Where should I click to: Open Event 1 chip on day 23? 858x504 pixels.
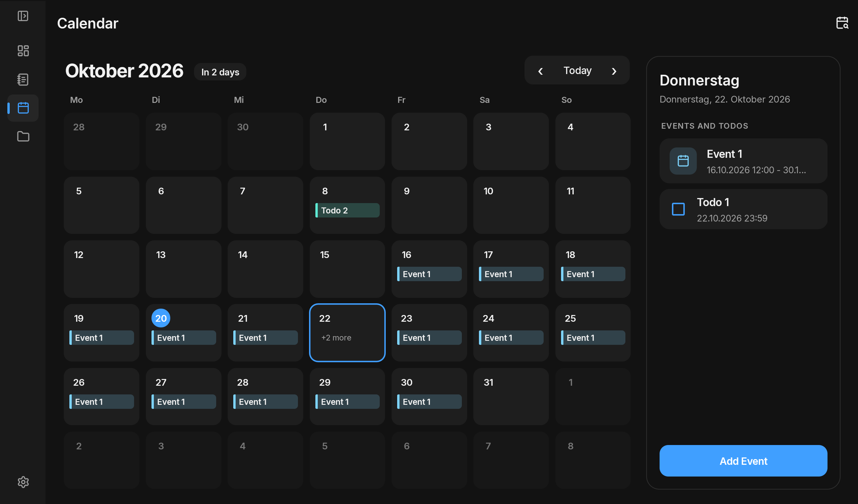(429, 338)
